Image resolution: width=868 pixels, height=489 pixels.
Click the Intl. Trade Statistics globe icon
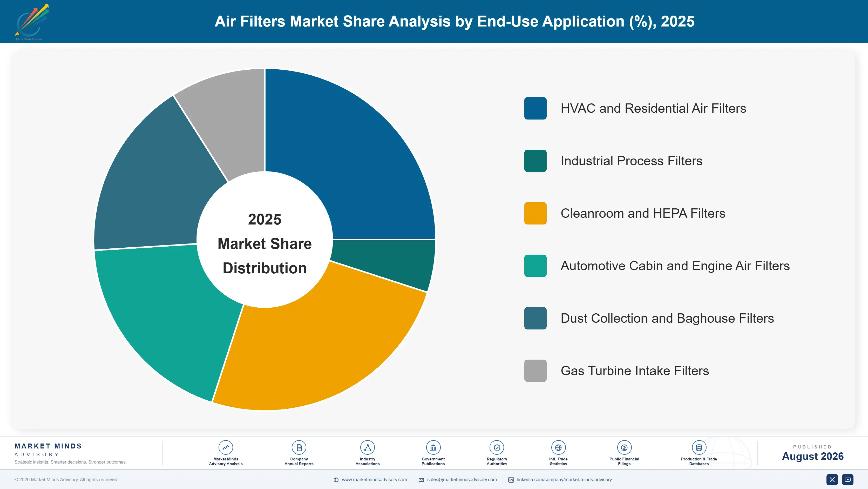(x=558, y=447)
